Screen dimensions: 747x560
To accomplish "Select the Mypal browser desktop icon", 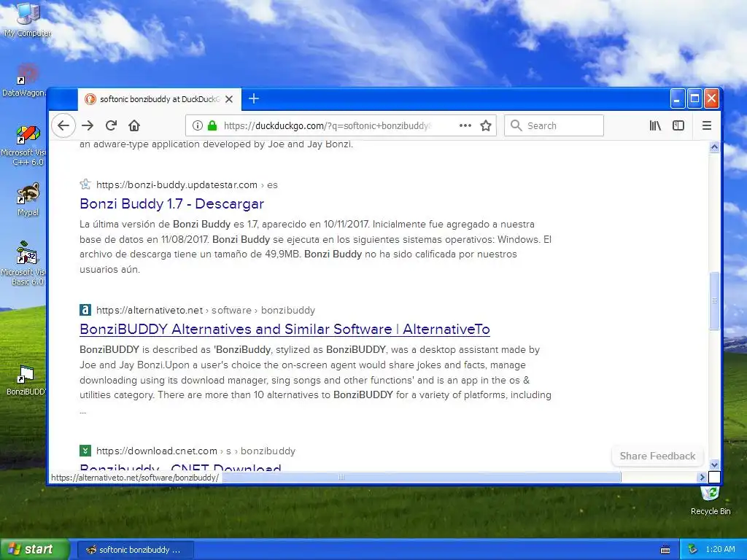I will point(28,200).
